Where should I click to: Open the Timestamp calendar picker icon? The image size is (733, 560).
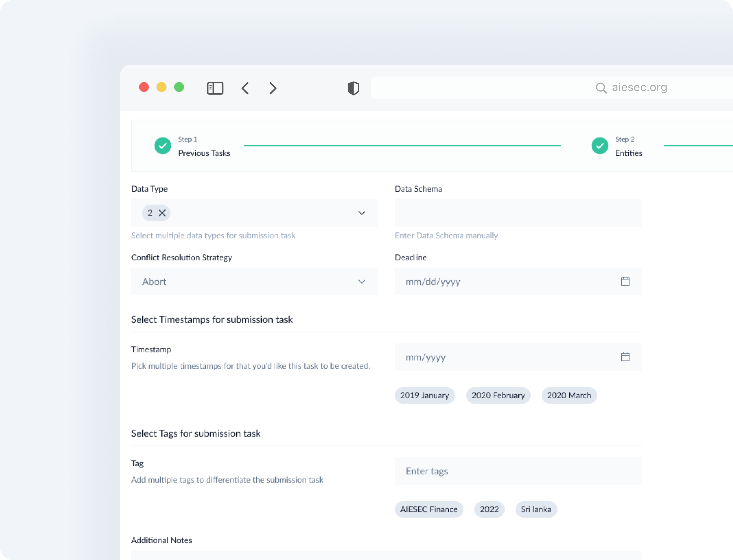tap(625, 357)
